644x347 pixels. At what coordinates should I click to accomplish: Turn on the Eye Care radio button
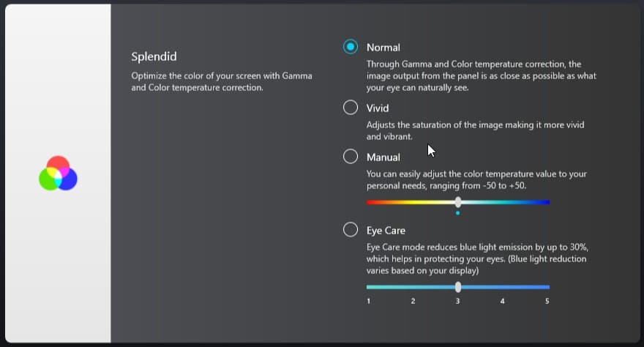[351, 230]
